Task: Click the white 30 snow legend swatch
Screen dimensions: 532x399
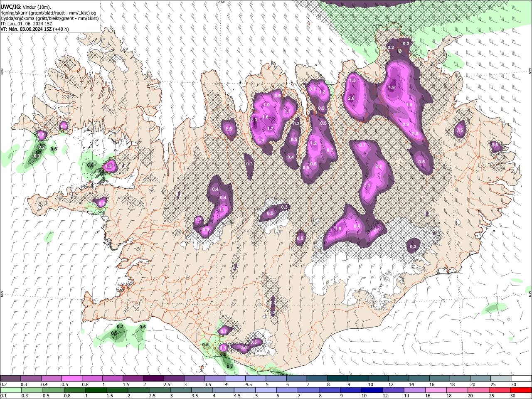Action: tap(520, 378)
